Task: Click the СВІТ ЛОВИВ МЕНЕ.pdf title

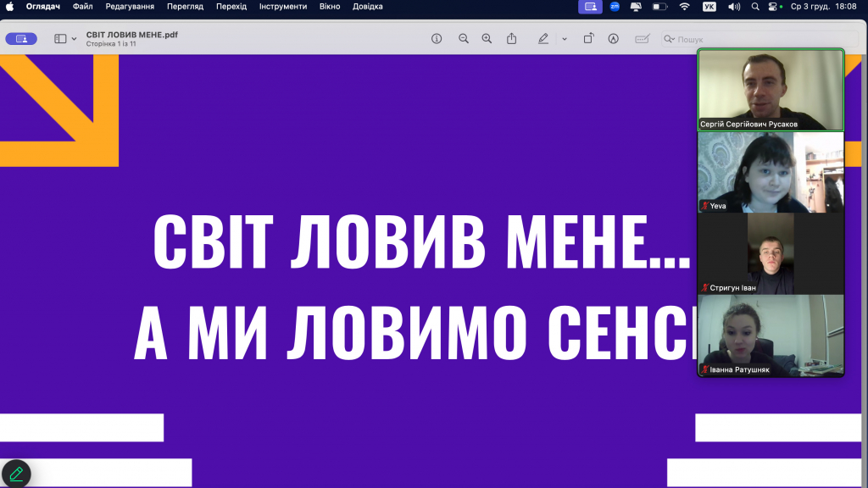Action: [131, 35]
